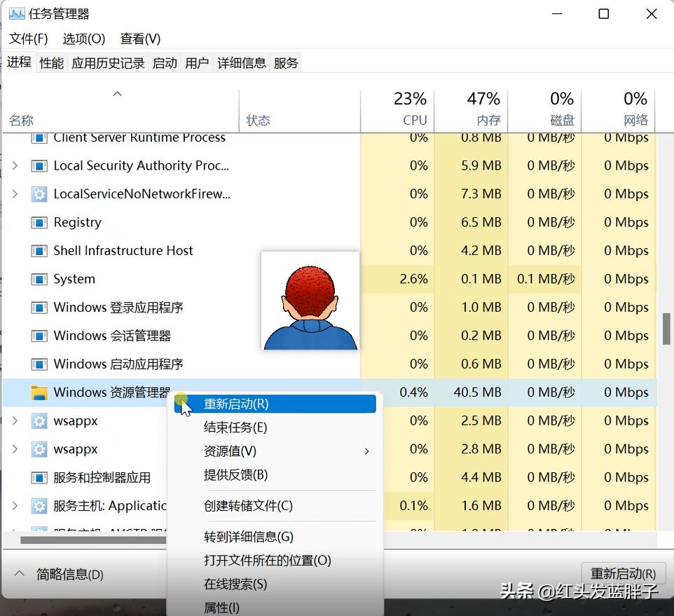Expand the first wsappx process entry

pos(15,420)
